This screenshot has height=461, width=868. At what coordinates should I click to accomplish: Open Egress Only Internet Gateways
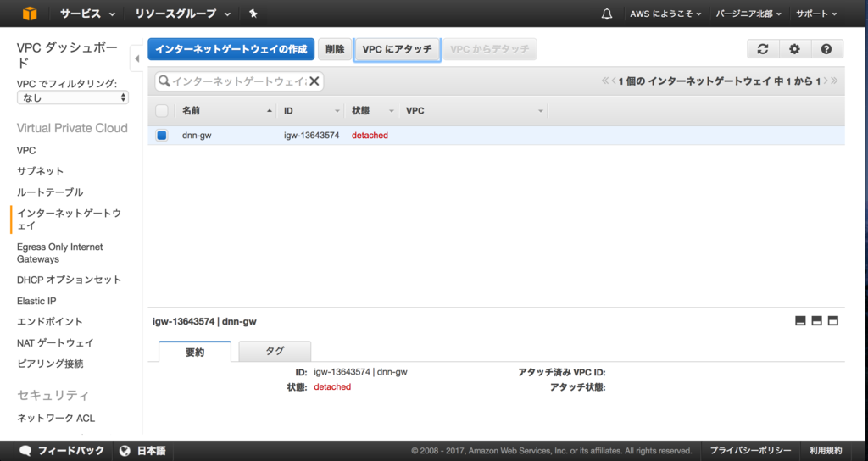[x=60, y=253]
